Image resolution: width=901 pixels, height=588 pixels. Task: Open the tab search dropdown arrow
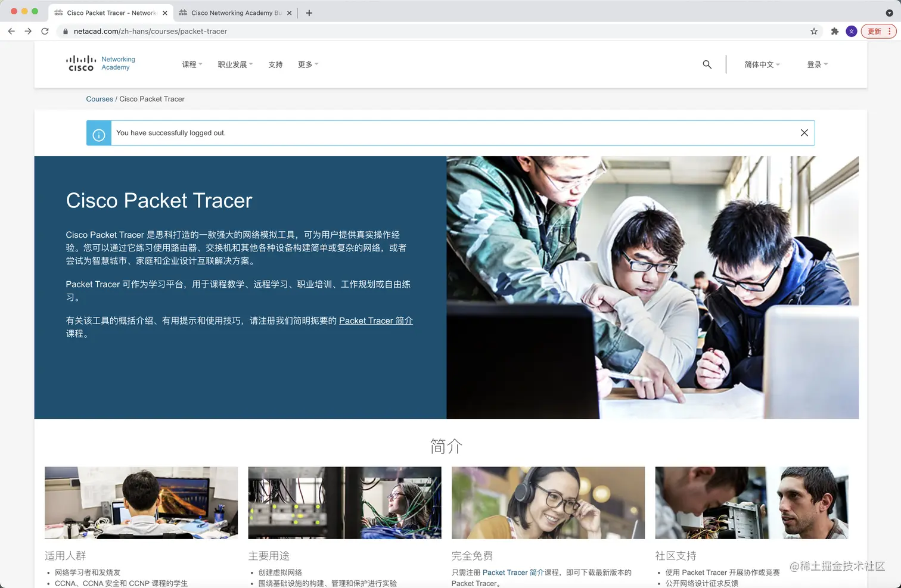pyautogui.click(x=889, y=13)
